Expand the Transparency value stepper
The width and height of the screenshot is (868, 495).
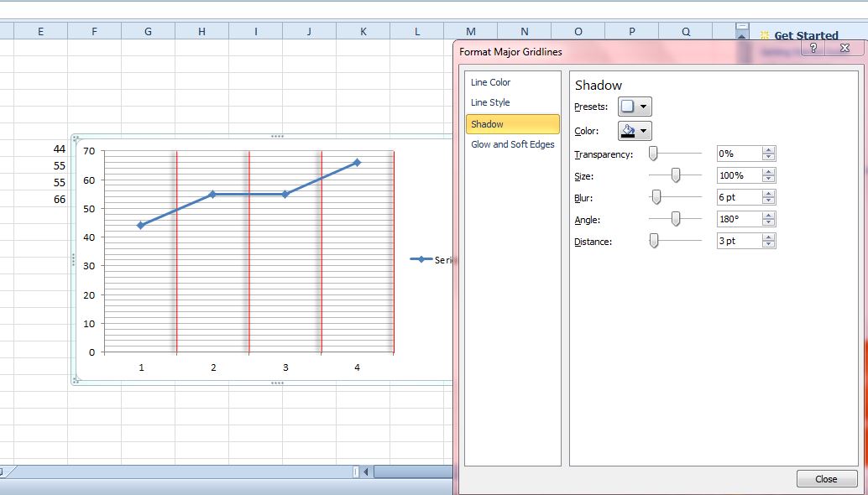click(x=769, y=153)
